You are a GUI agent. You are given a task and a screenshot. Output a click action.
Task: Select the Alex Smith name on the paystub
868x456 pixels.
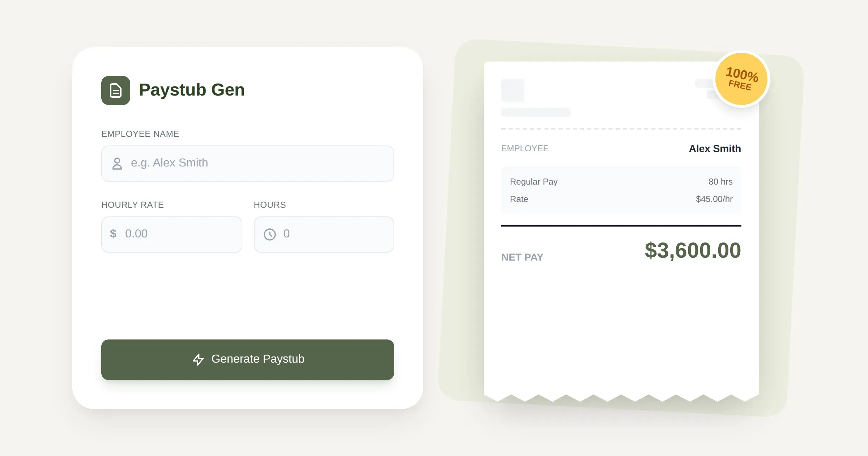coord(714,148)
